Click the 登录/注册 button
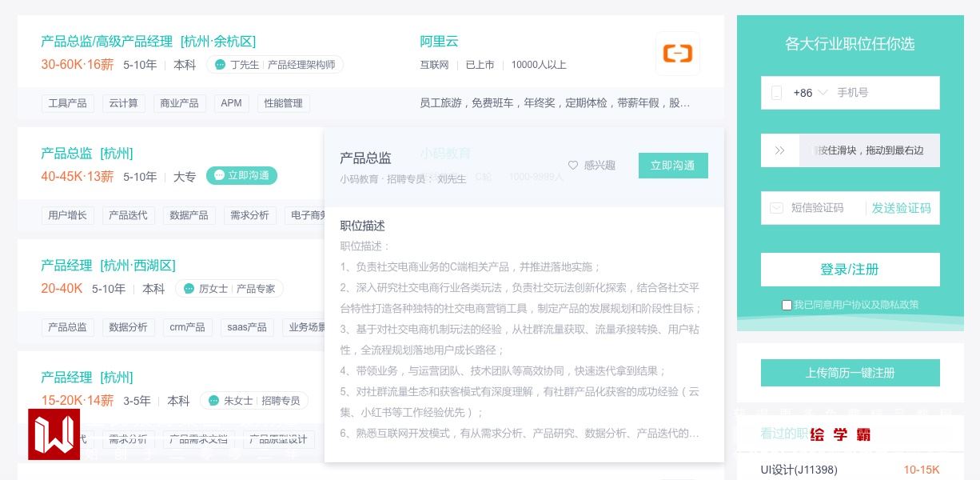 coord(851,270)
